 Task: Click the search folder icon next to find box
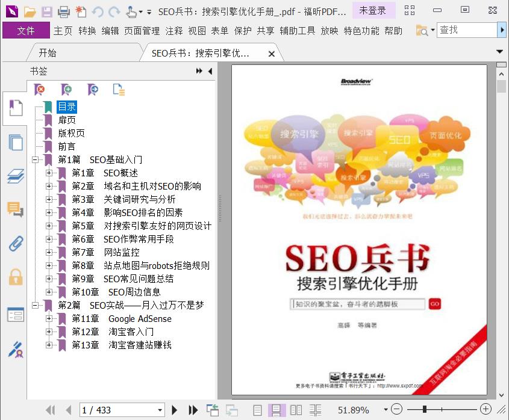click(x=422, y=31)
